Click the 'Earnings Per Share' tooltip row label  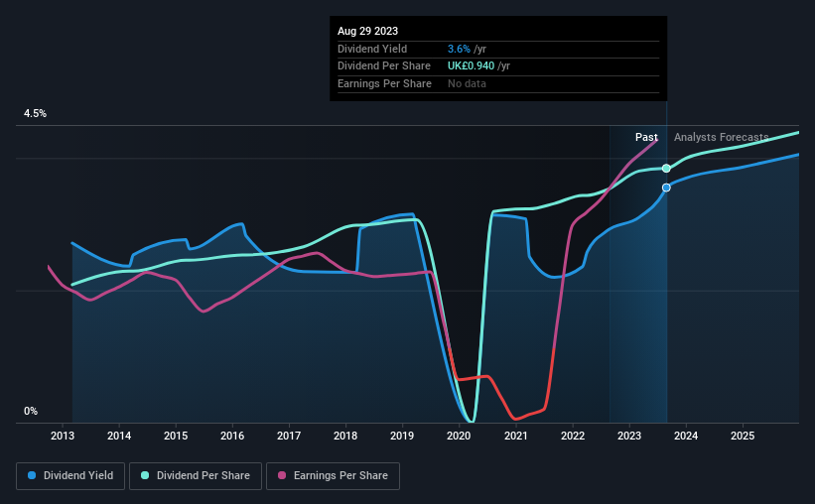[384, 83]
